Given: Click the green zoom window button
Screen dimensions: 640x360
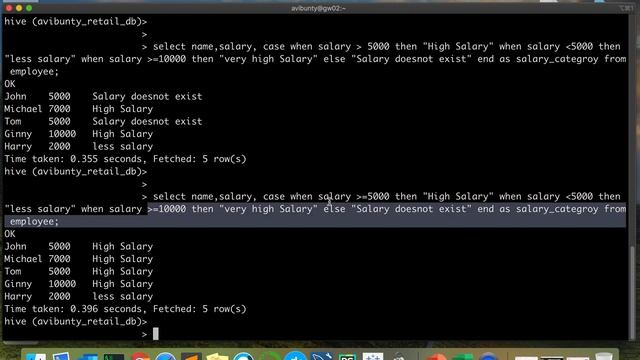Looking at the screenshot, I should 29,8.
